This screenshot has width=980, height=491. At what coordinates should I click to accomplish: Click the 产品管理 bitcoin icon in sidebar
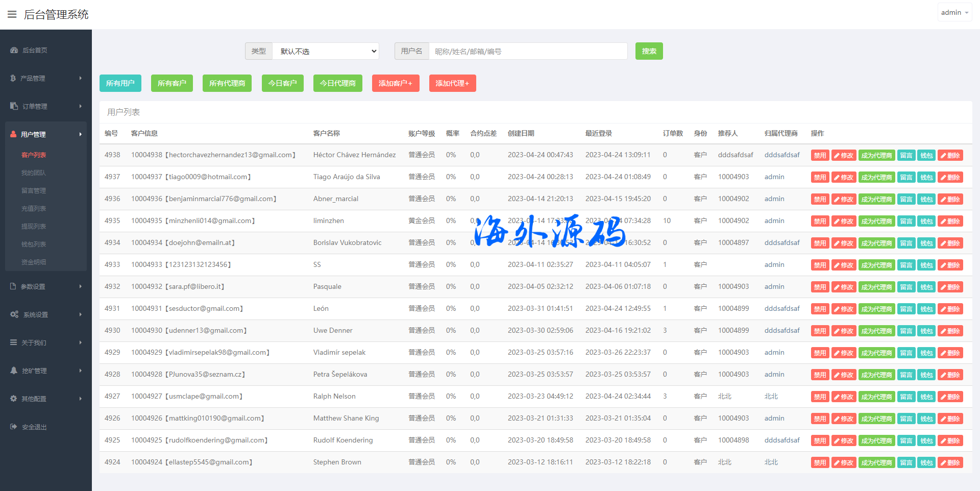[13, 78]
